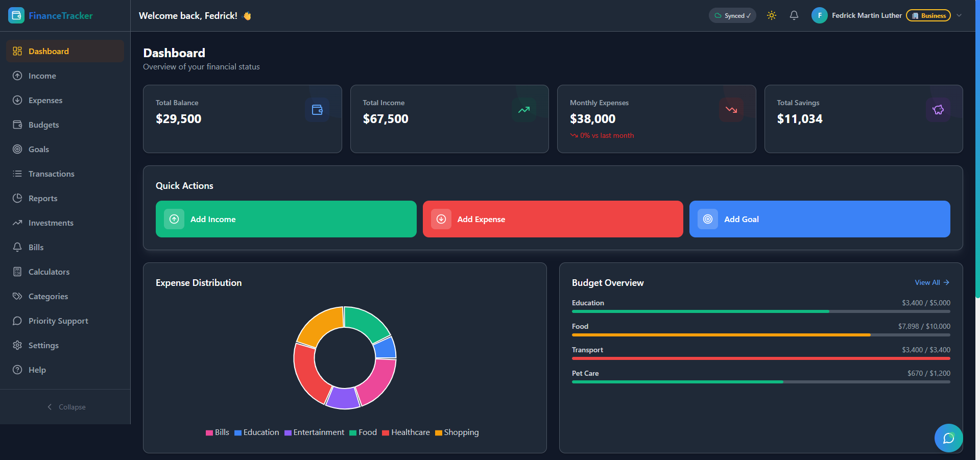The height and width of the screenshot is (460, 980).
Task: Click the FinanceTracker wallet logo icon
Action: (x=16, y=15)
